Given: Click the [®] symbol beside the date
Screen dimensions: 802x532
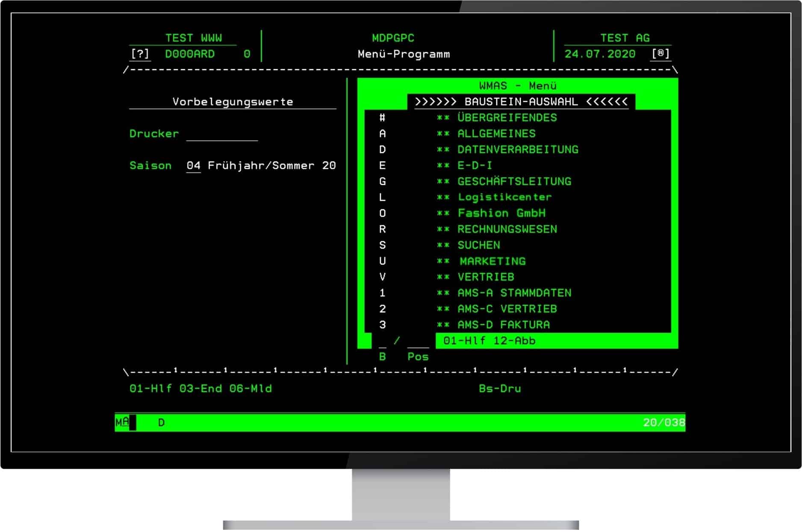Looking at the screenshot, I should (660, 54).
